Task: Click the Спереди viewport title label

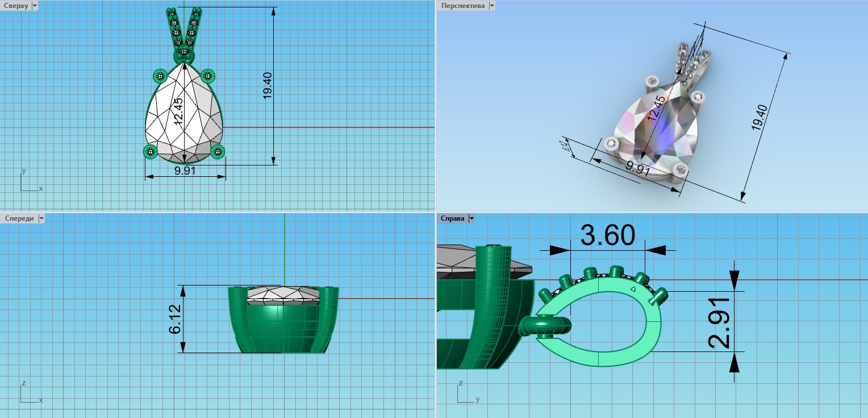Action: pos(19,218)
